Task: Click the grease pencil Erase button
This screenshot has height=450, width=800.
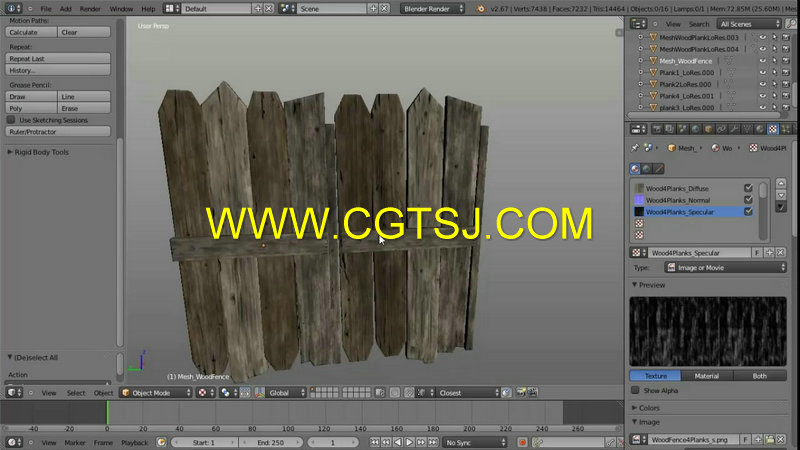Action: click(84, 108)
